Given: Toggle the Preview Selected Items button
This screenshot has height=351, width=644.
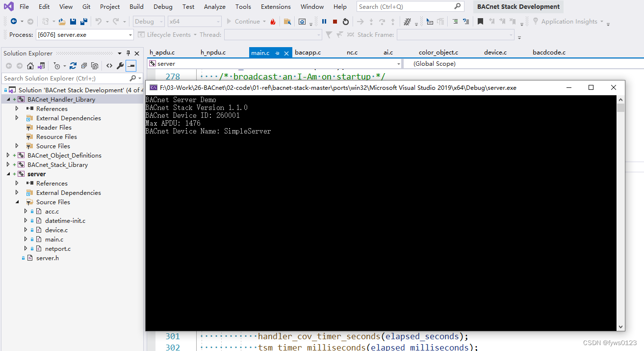Looking at the screenshot, I should 131,66.
